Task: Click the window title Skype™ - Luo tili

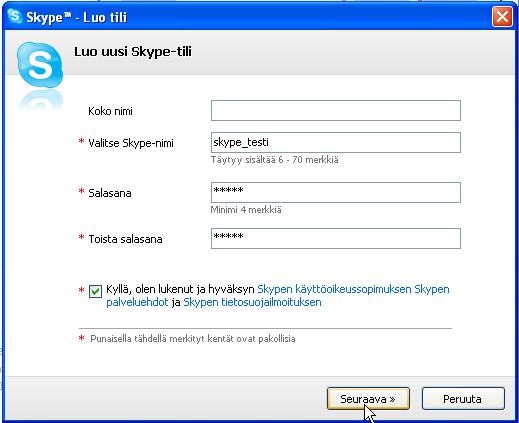Action: coord(77,17)
